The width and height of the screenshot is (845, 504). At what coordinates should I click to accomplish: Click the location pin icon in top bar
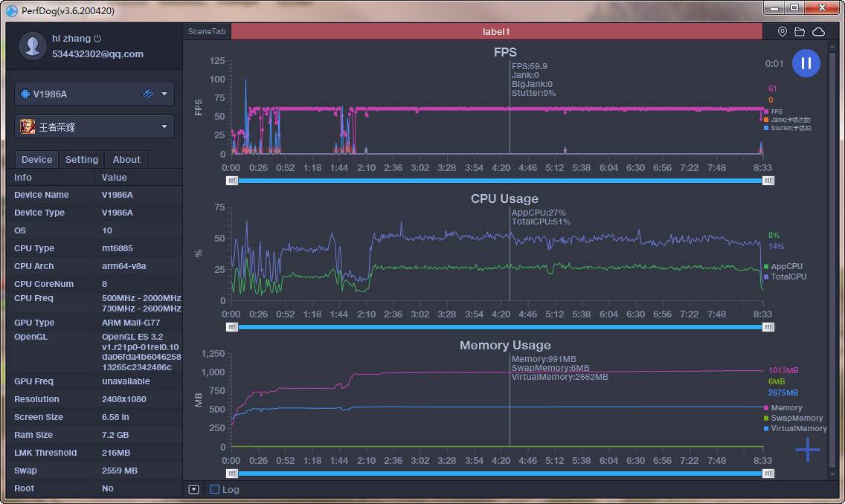[783, 32]
